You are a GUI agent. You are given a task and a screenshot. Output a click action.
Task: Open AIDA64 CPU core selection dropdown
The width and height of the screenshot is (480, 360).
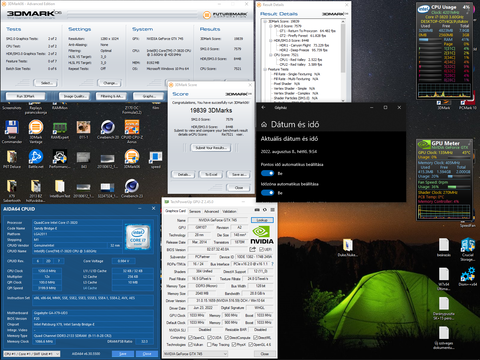coord(32,354)
